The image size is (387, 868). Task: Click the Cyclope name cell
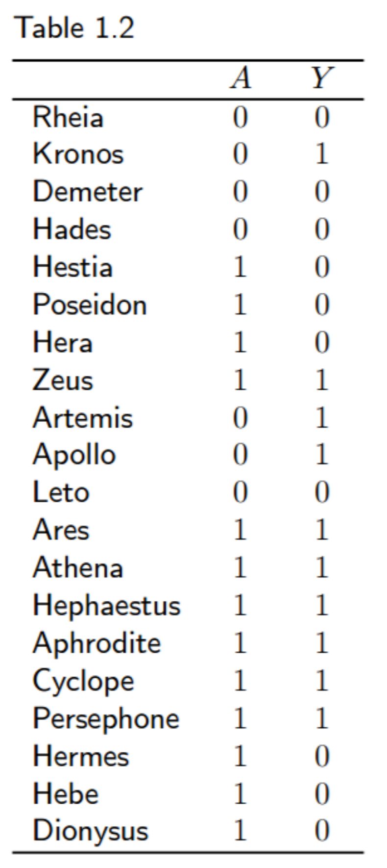click(x=83, y=681)
